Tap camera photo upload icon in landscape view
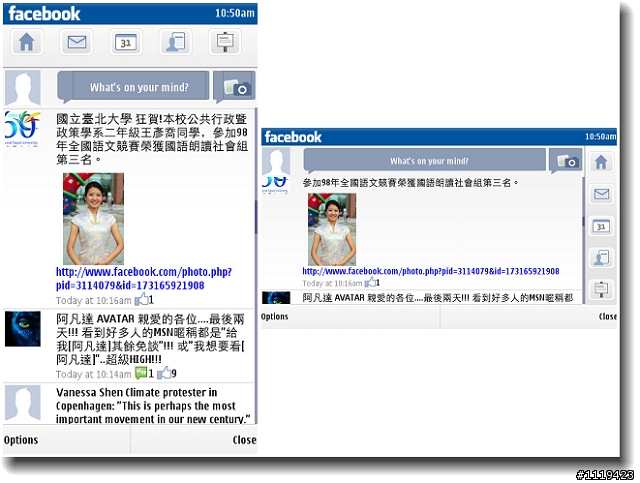Screen dimensions: 640x483 pos(567,160)
